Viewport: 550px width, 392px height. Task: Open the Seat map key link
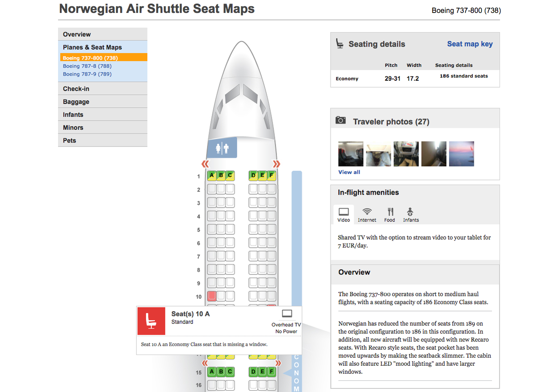point(470,44)
